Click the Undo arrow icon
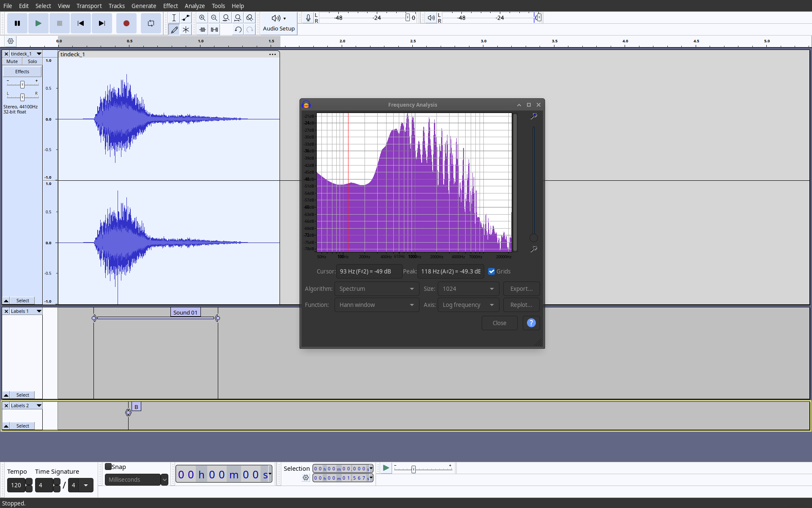The image size is (812, 508). click(238, 30)
